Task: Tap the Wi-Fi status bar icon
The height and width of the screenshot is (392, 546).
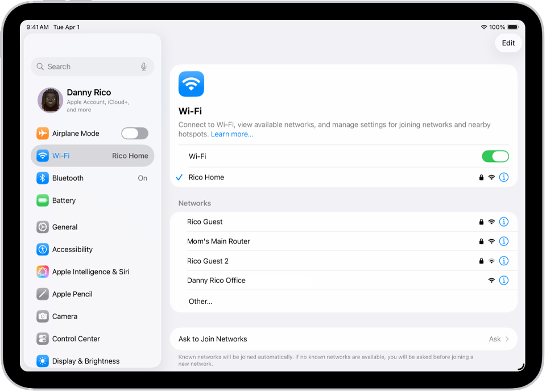Action: pos(483,27)
